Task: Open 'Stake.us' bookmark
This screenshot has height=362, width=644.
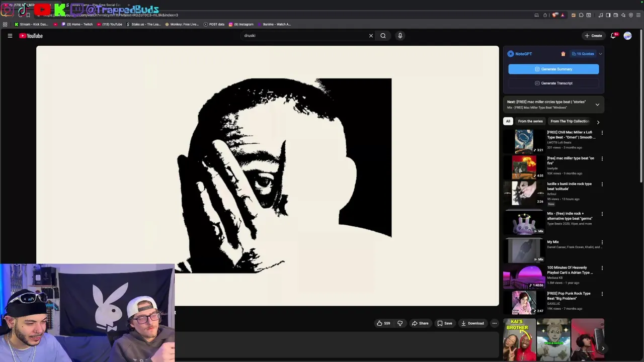Action: point(144,24)
